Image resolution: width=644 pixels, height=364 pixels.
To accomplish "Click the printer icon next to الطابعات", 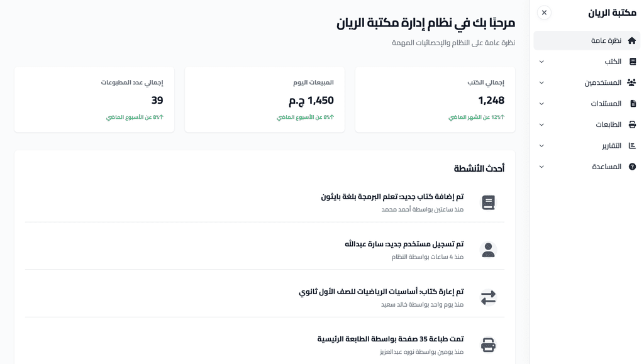I will [x=632, y=124].
